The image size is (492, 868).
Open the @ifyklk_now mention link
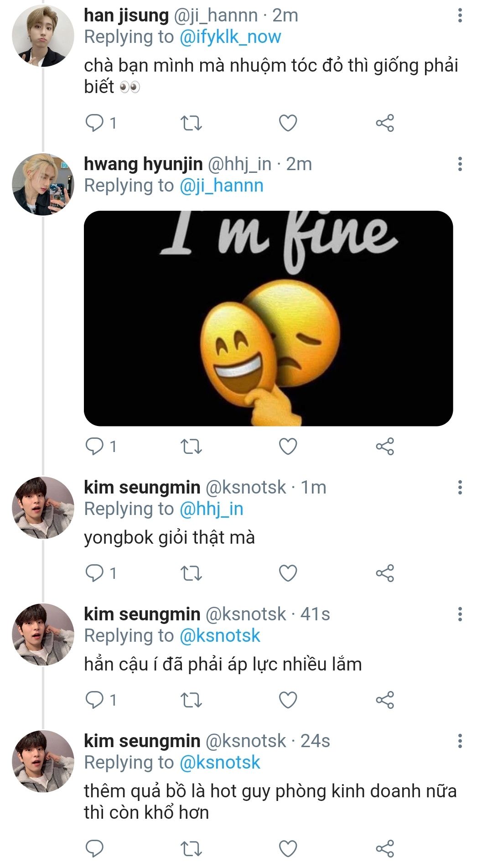coord(230,37)
